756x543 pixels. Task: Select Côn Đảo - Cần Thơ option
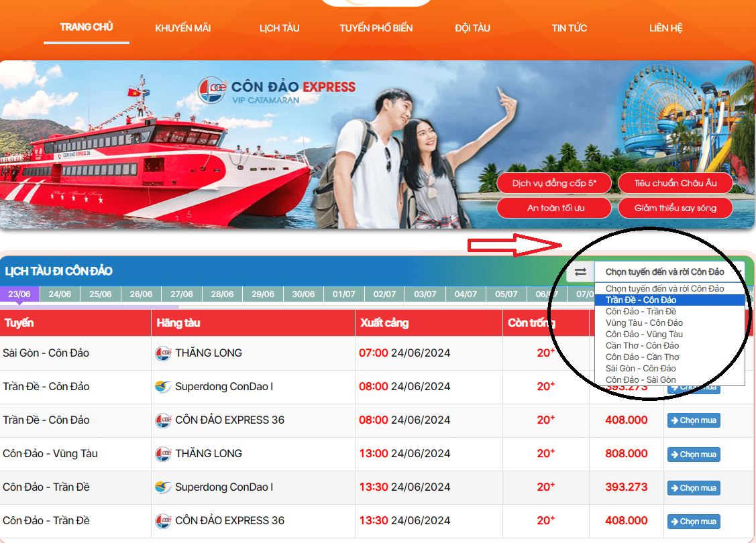click(x=669, y=357)
